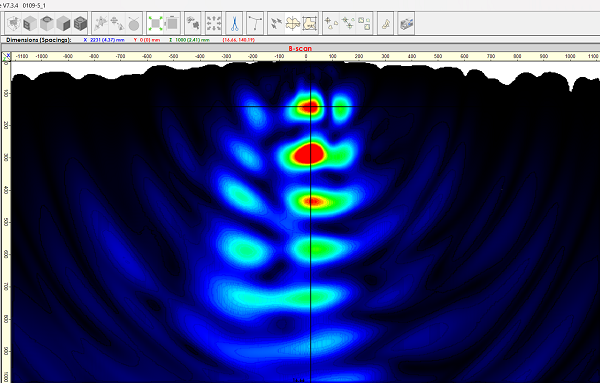Click the axis origin icon at ruler corner

[x=7, y=57]
